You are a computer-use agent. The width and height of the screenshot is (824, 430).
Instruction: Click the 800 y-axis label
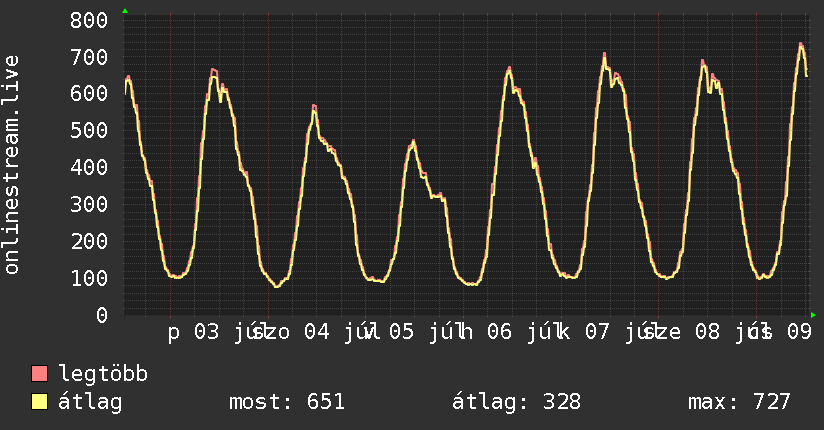click(89, 21)
